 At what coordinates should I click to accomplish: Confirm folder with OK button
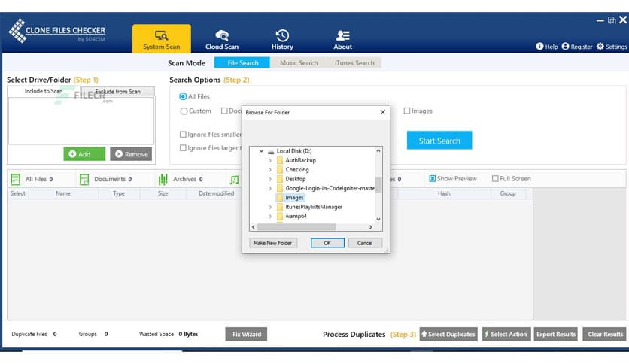coord(327,243)
